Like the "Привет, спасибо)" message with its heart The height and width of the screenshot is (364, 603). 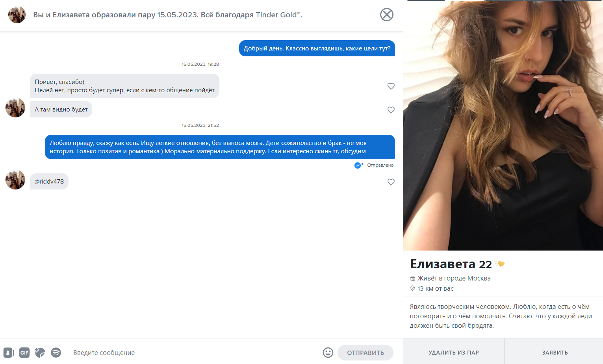(x=391, y=86)
